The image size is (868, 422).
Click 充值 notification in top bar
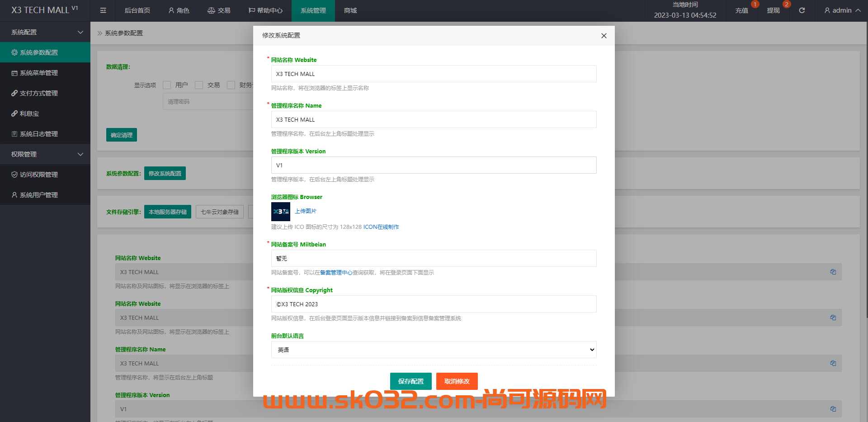pos(742,10)
